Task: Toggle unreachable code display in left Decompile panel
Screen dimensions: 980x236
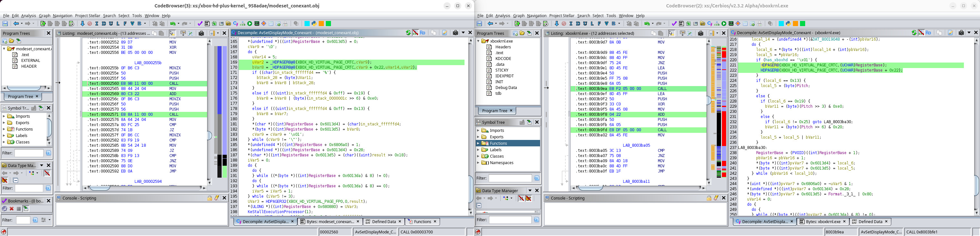Action: pos(415,33)
